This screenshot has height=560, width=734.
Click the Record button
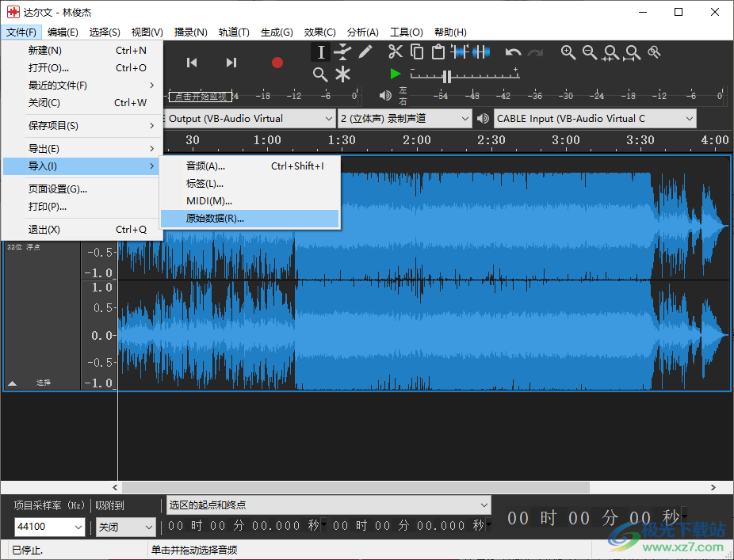pyautogui.click(x=277, y=63)
